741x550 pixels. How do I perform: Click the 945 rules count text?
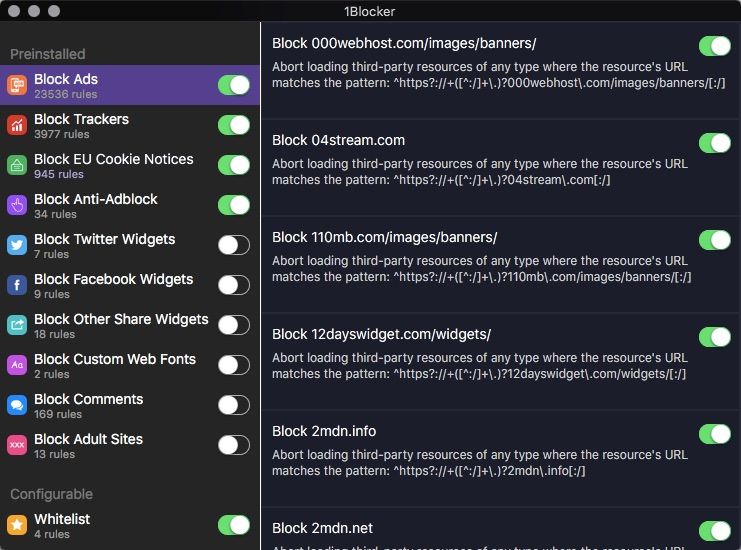coord(59,174)
